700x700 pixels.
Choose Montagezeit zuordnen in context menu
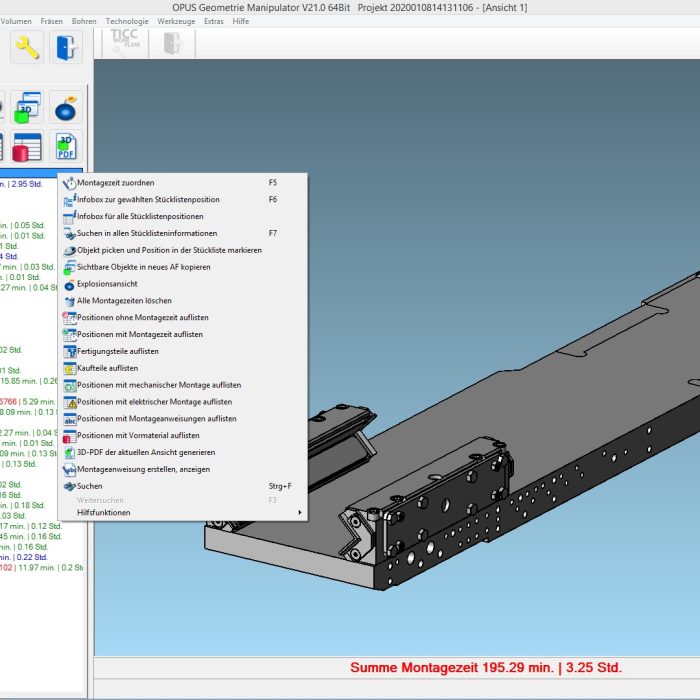(x=183, y=183)
